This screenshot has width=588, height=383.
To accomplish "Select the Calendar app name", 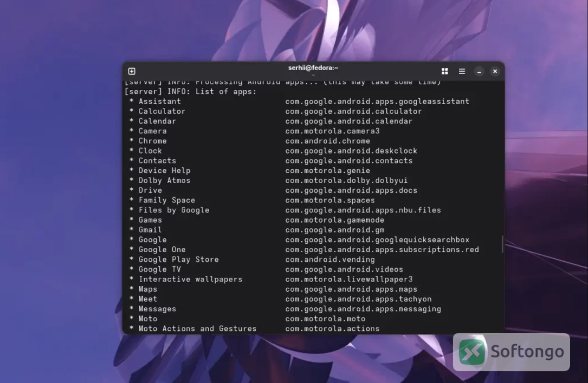I will [157, 121].
